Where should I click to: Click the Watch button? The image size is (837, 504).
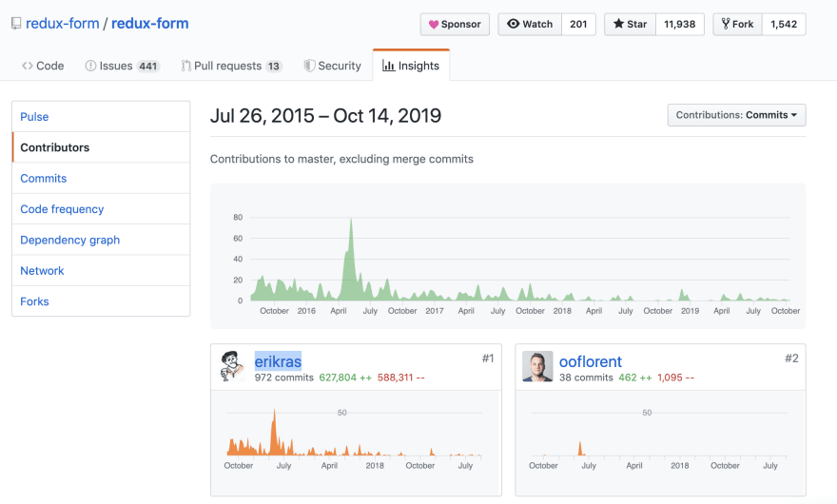click(x=530, y=24)
